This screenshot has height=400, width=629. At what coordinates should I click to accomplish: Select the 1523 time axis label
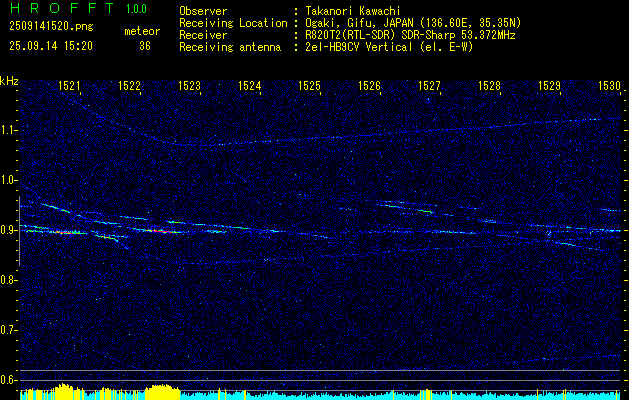point(190,87)
